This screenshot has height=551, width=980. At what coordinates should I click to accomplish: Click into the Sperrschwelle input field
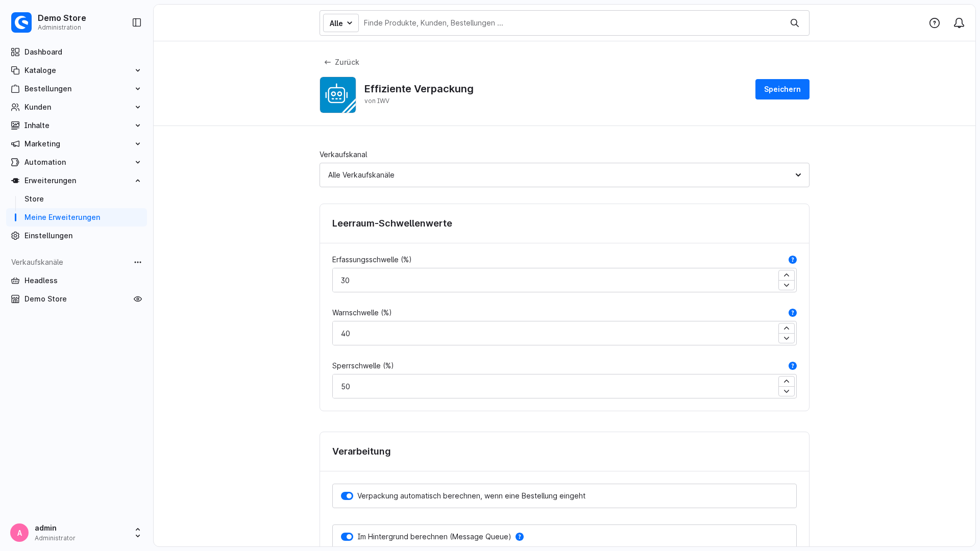click(x=555, y=386)
